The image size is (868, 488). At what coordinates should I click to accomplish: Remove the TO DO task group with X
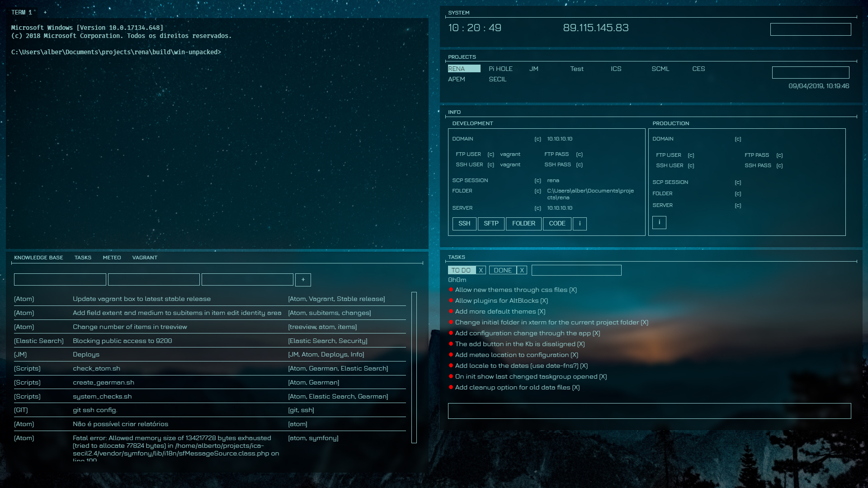tap(481, 270)
